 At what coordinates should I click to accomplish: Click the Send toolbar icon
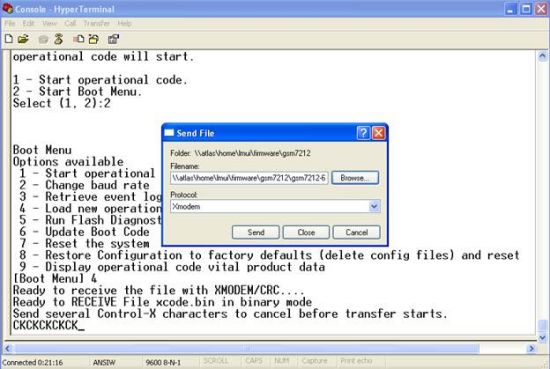79,39
